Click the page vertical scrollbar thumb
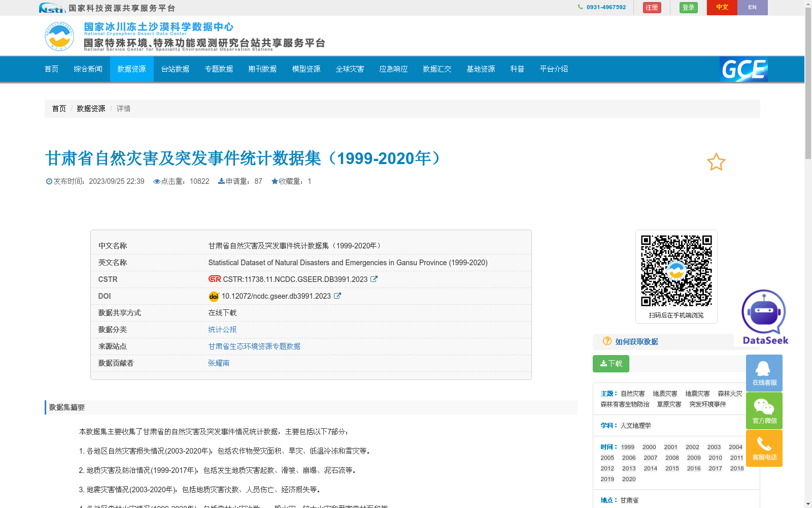812x508 pixels. click(808, 84)
